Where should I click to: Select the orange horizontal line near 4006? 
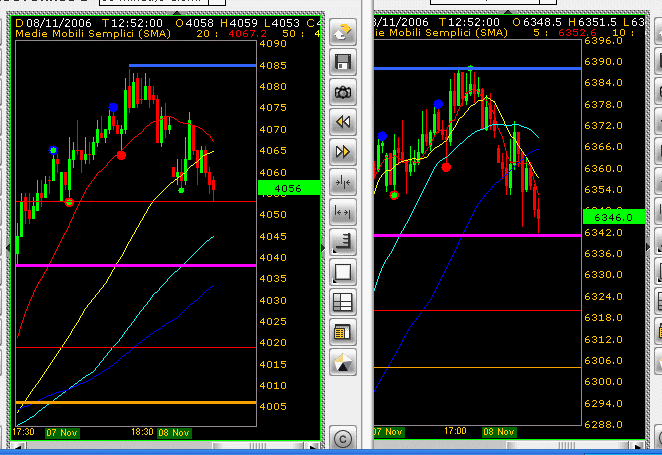(x=136, y=402)
